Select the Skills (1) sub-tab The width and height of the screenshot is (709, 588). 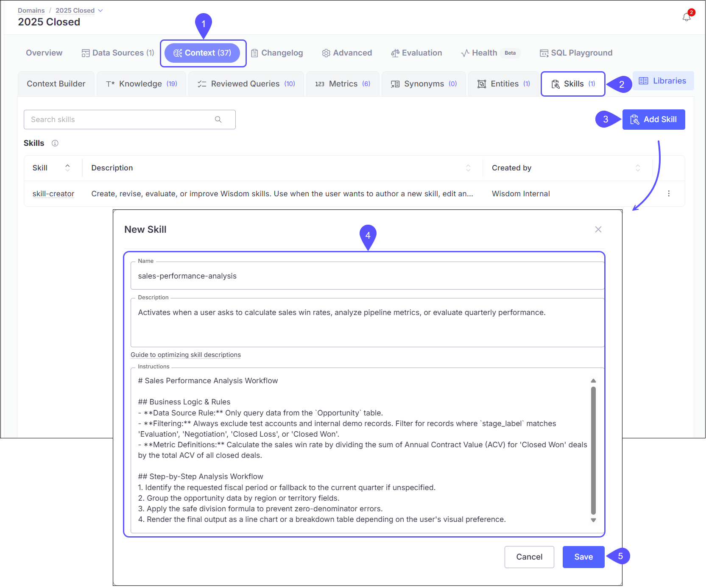pyautogui.click(x=573, y=84)
